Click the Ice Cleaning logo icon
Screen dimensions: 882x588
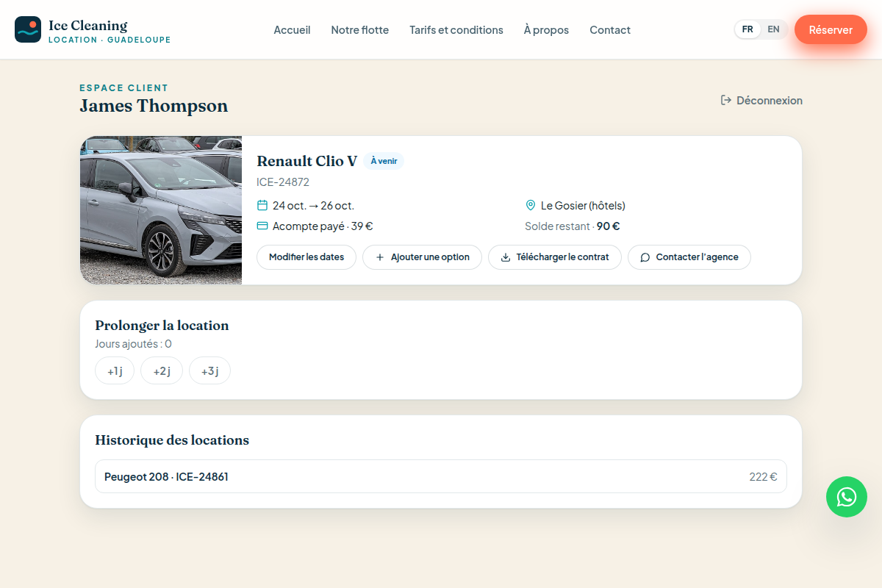(28, 29)
